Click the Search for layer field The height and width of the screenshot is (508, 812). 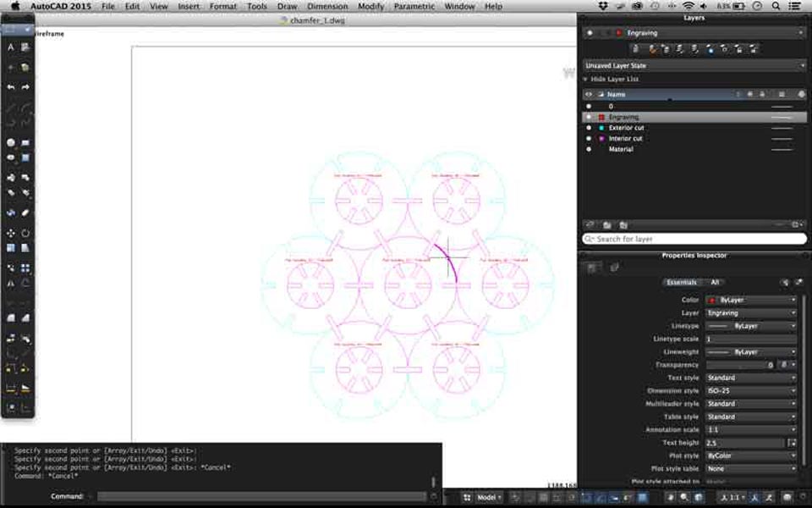[694, 239]
